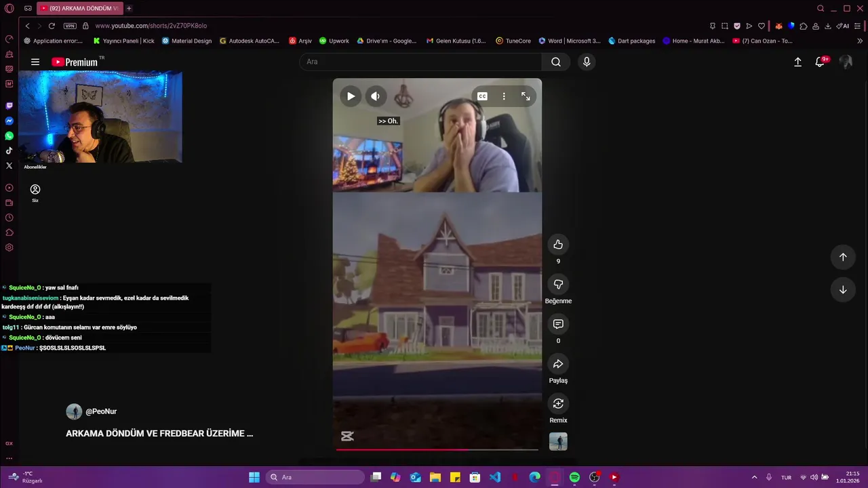The width and height of the screenshot is (868, 488).
Task: Submit search with the magnifier button
Action: [x=556, y=62]
